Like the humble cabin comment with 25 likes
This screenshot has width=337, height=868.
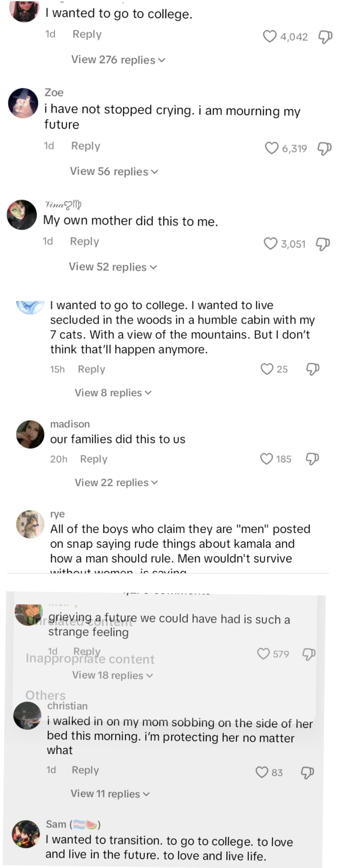(267, 369)
